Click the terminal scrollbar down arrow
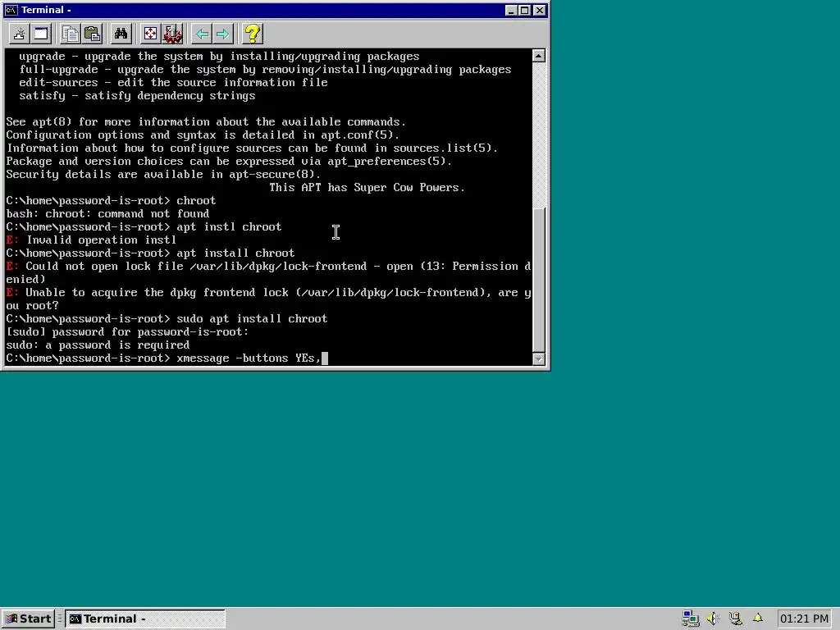The width and height of the screenshot is (840, 630). point(539,359)
